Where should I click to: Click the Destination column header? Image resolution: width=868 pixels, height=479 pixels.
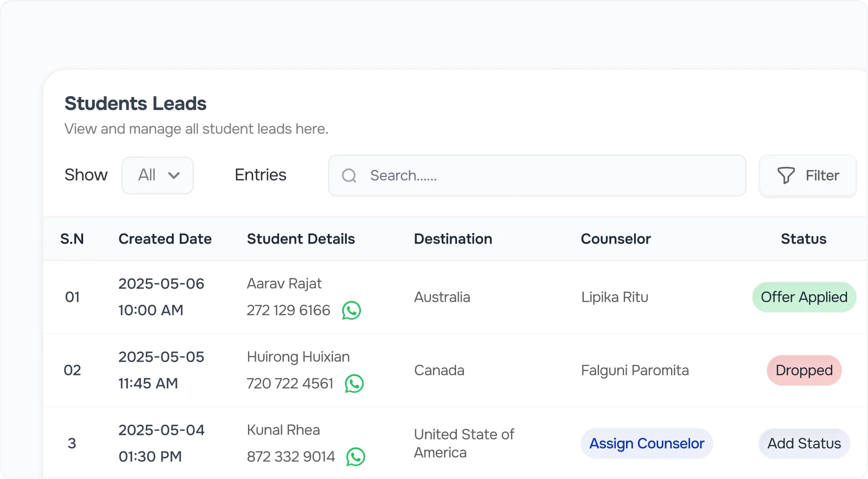pyautogui.click(x=453, y=239)
